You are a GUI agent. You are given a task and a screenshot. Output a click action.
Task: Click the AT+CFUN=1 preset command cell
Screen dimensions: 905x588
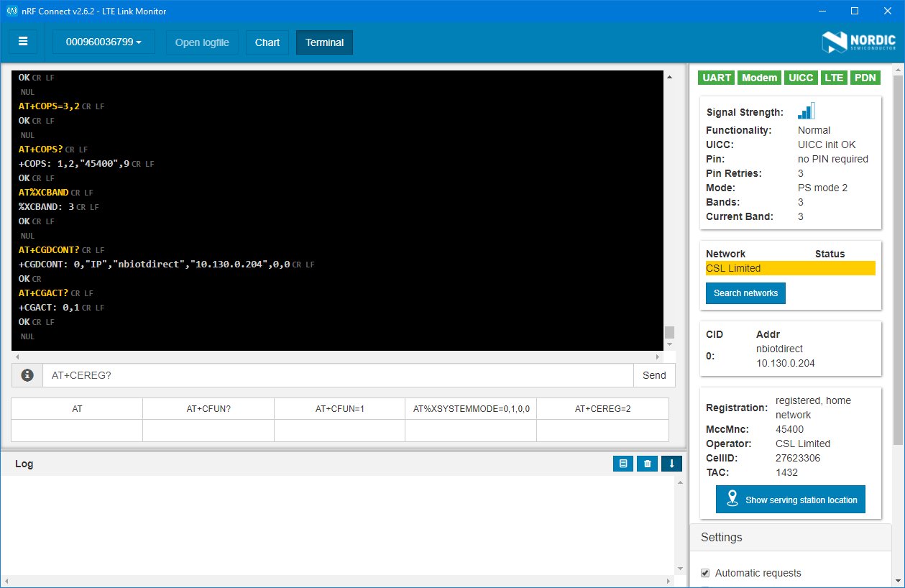(339, 409)
